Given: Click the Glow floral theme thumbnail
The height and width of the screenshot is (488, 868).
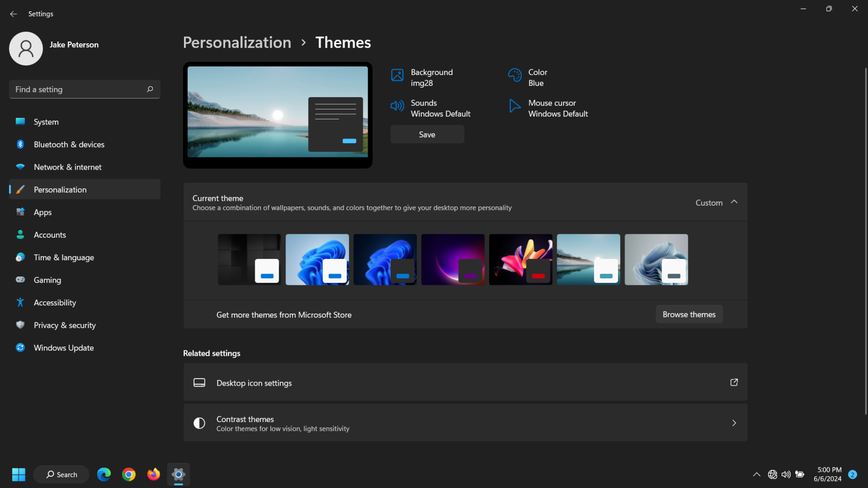Looking at the screenshot, I should (520, 259).
